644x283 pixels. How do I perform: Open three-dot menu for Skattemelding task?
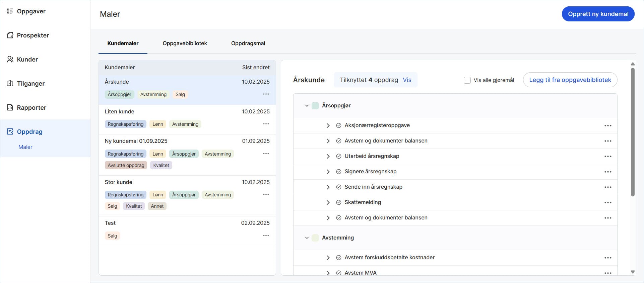(608, 202)
